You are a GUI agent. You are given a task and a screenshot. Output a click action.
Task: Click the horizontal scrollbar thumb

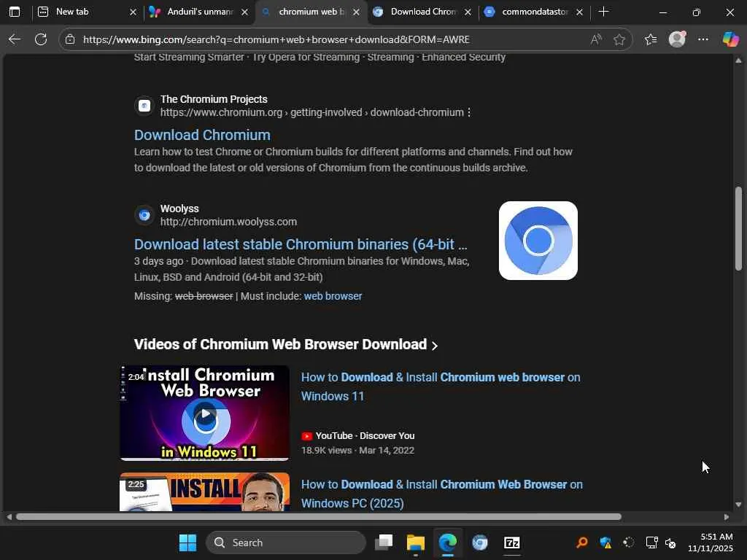318,517
